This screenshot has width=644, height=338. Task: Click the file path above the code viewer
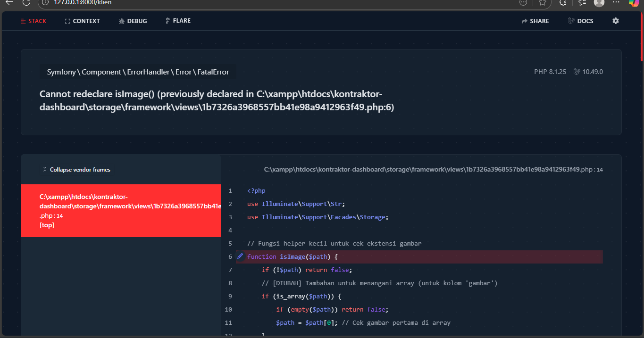point(422,170)
